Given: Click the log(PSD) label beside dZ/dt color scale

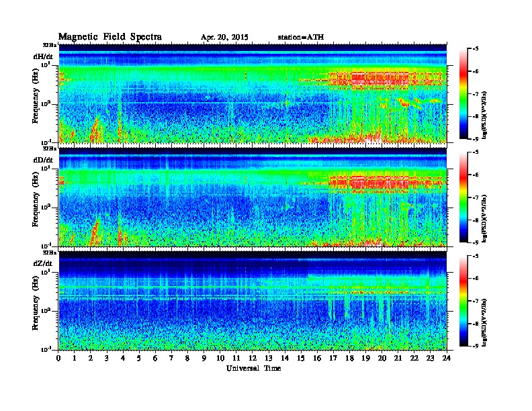Looking at the screenshot, I should (x=486, y=322).
